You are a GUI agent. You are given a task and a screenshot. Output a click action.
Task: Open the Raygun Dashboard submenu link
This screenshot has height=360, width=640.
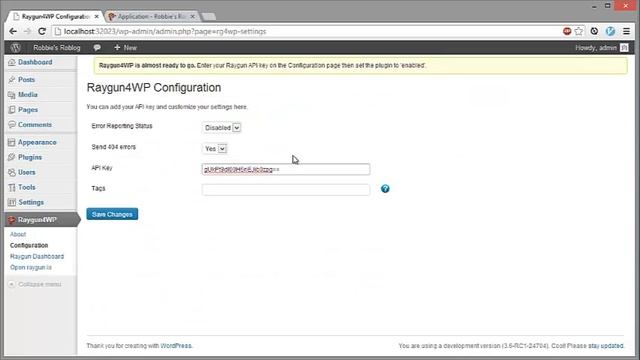point(37,256)
